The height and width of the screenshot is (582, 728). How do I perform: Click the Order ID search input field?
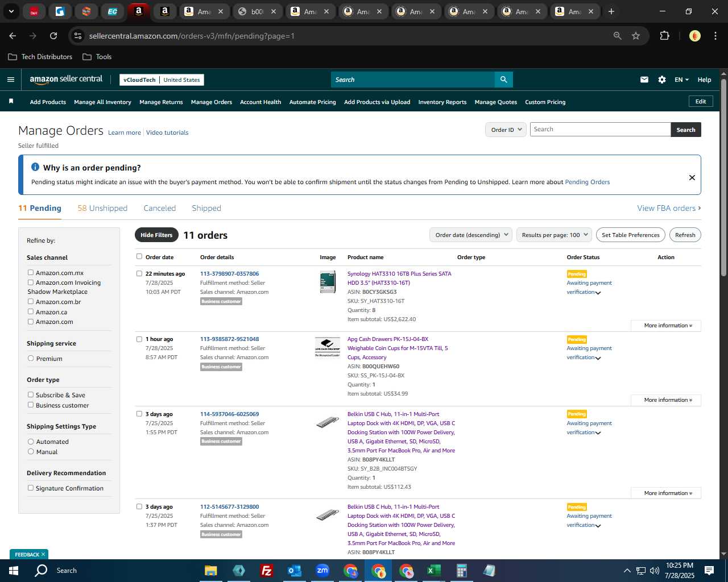click(600, 130)
